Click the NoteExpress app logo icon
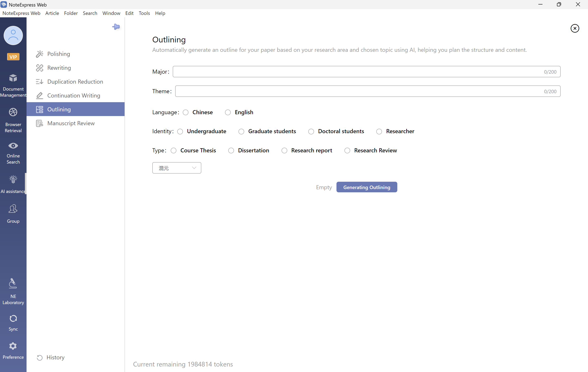 click(x=4, y=4)
